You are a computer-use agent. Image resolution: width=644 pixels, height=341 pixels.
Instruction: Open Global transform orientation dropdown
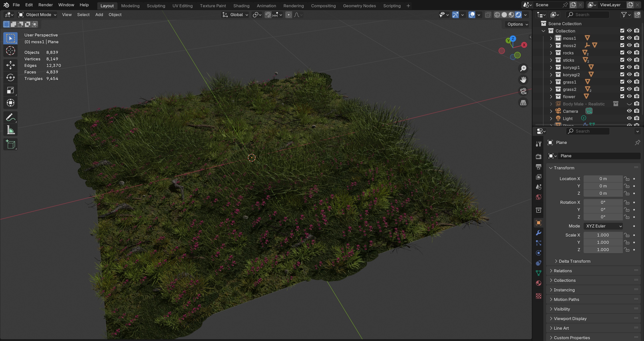coord(235,15)
